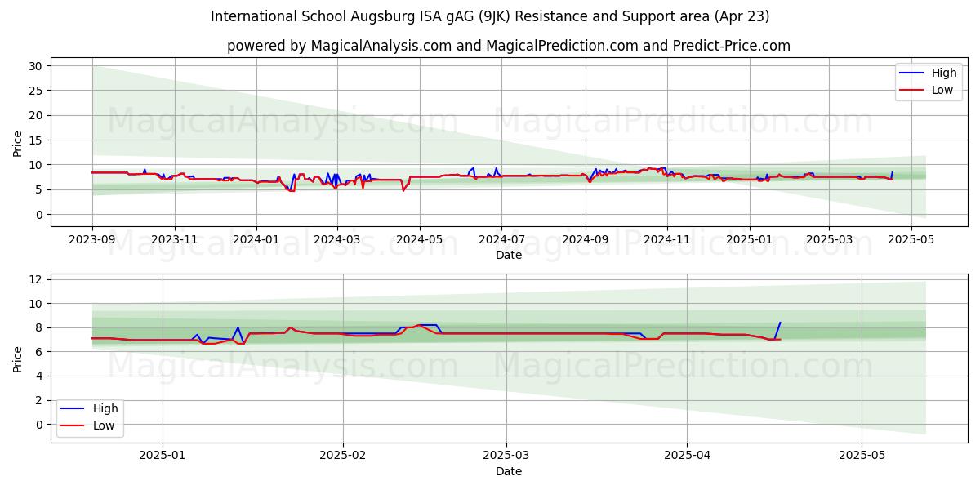Click the 'Date' axis label under bottom chart
This screenshot has width=980, height=490.
(509, 471)
